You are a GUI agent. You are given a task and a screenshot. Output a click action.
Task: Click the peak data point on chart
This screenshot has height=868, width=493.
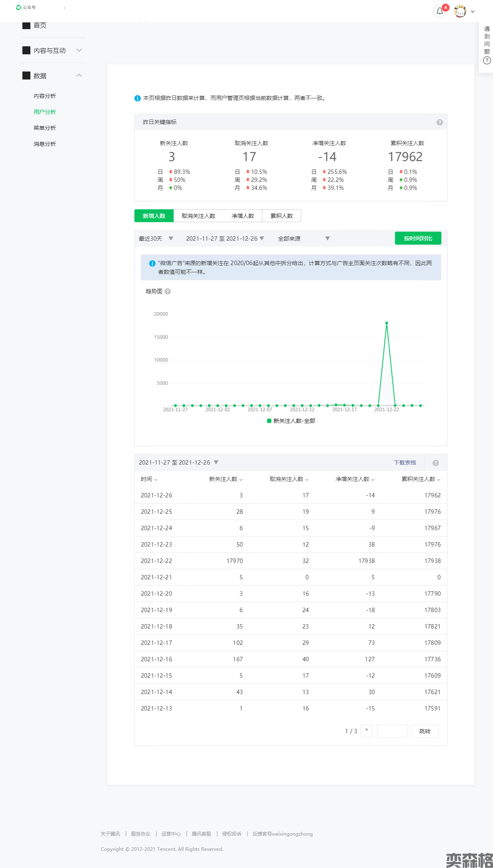(386, 323)
